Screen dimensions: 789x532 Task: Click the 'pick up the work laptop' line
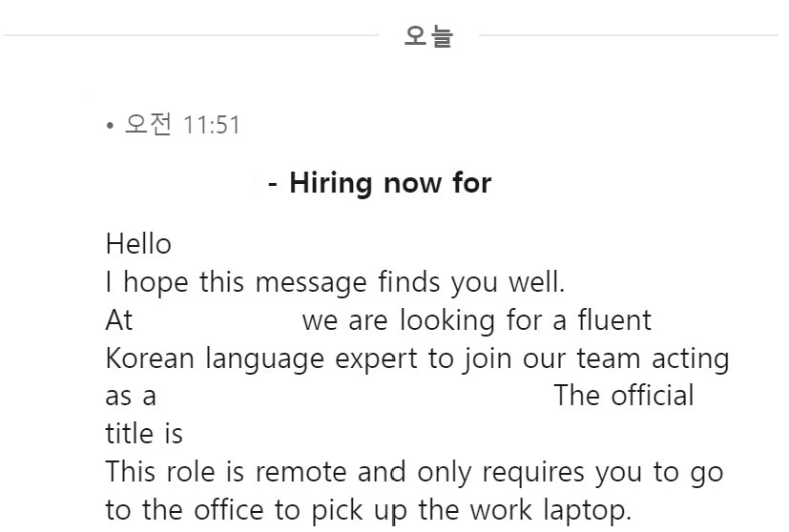tap(368, 510)
